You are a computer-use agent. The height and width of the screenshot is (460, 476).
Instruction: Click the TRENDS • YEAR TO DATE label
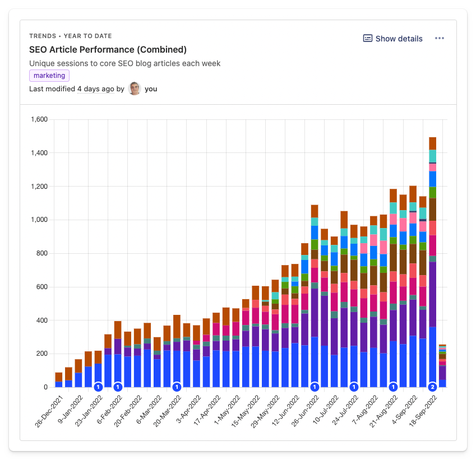[70, 35]
